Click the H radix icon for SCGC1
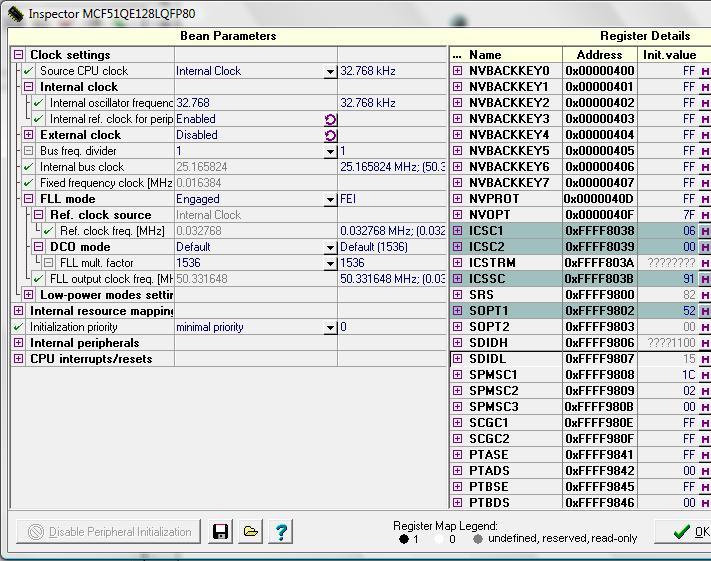This screenshot has width=711, height=561. 705,423
